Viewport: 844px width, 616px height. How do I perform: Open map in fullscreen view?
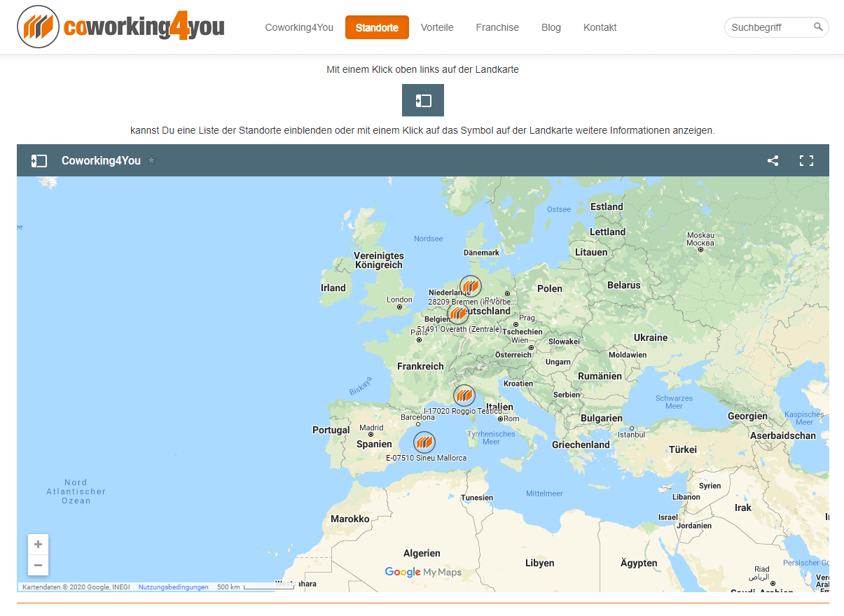(x=806, y=161)
